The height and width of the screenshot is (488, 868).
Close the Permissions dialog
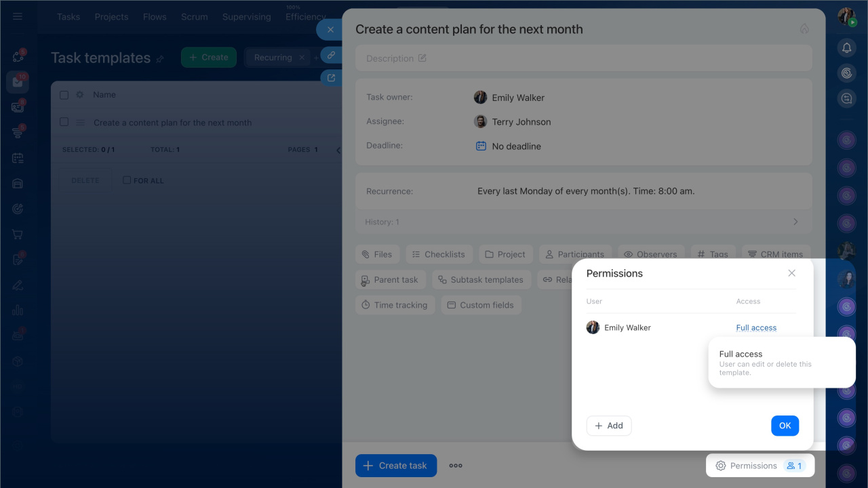791,273
